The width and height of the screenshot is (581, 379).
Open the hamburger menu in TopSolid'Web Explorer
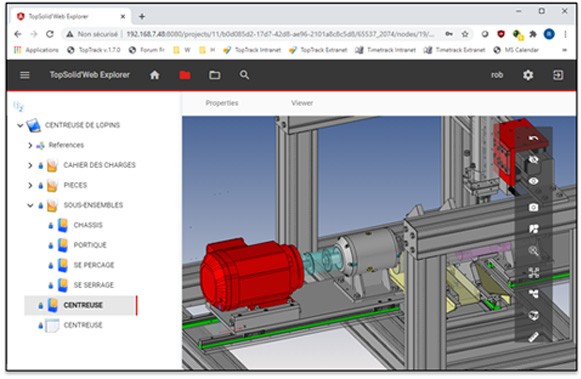[x=25, y=75]
